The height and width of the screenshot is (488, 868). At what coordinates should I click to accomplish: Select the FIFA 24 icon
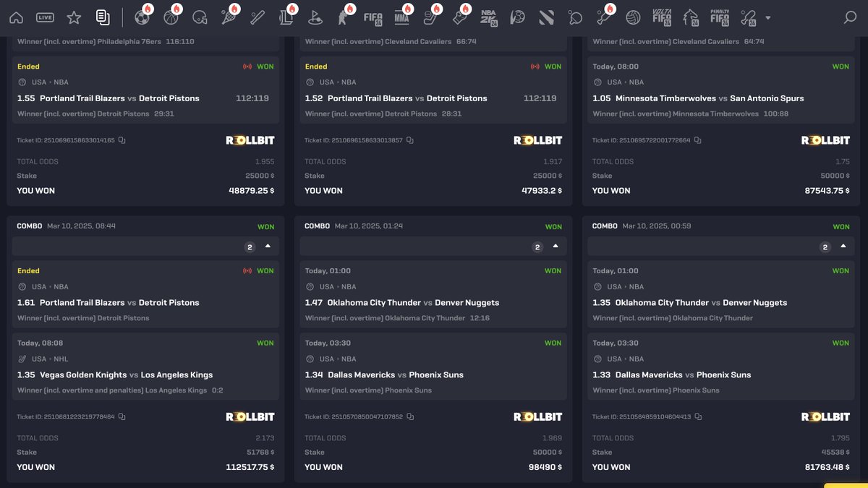373,17
